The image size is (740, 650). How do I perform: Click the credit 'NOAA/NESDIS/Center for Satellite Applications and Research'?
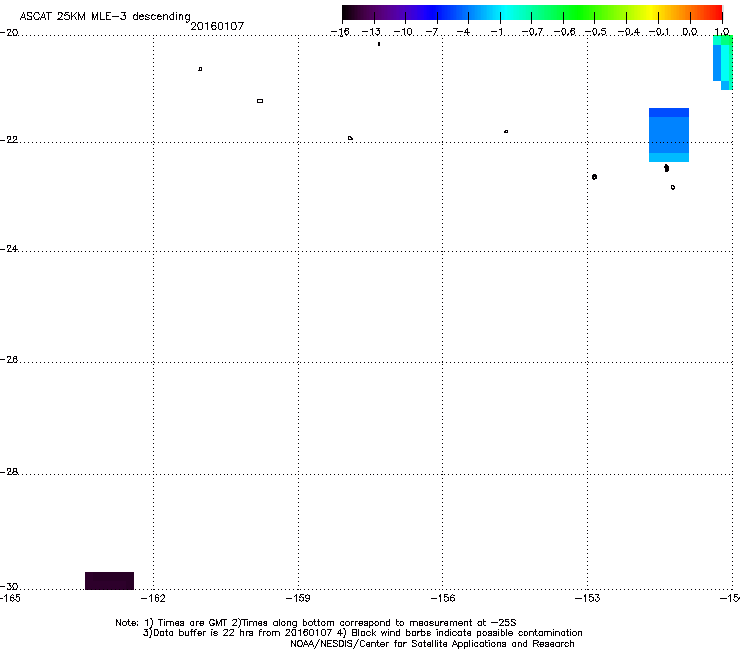[x=432, y=644]
